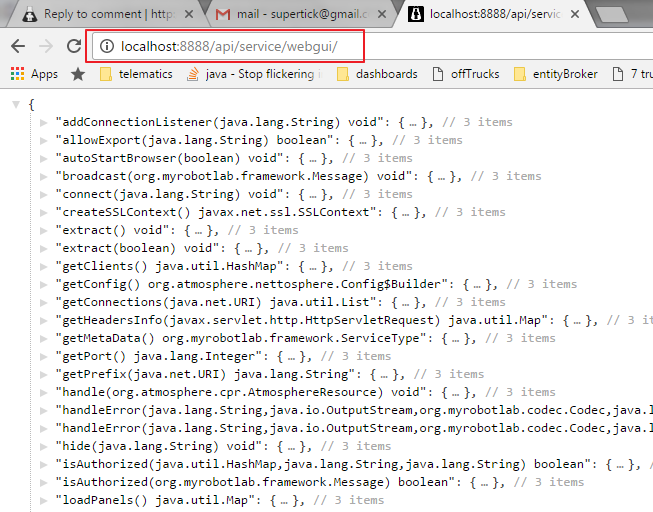The height and width of the screenshot is (512, 653).
Task: Expand addConnectionListener entry
Action: tap(43, 122)
